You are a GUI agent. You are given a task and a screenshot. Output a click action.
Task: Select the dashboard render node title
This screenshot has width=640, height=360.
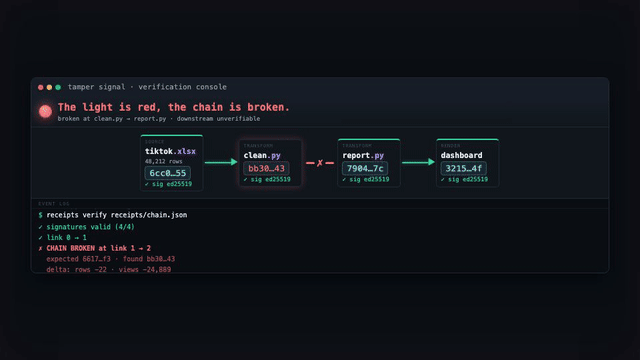click(461, 155)
